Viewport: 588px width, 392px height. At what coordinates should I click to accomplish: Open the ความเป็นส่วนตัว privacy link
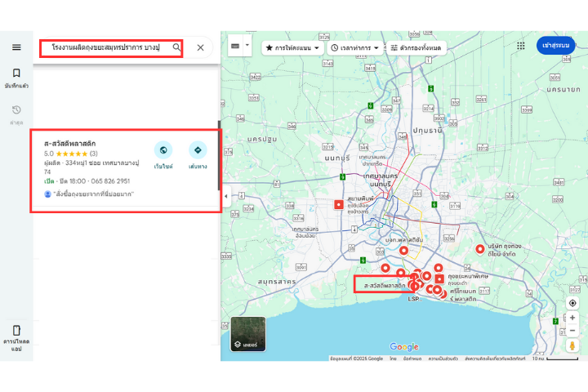tap(443, 359)
